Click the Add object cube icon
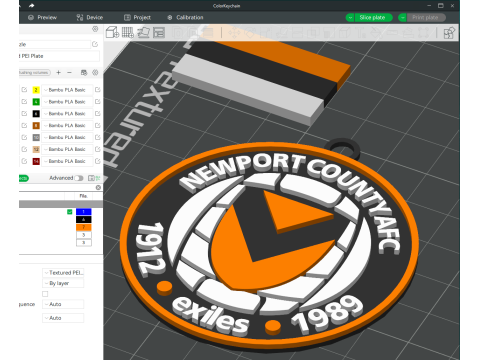 coord(112,32)
